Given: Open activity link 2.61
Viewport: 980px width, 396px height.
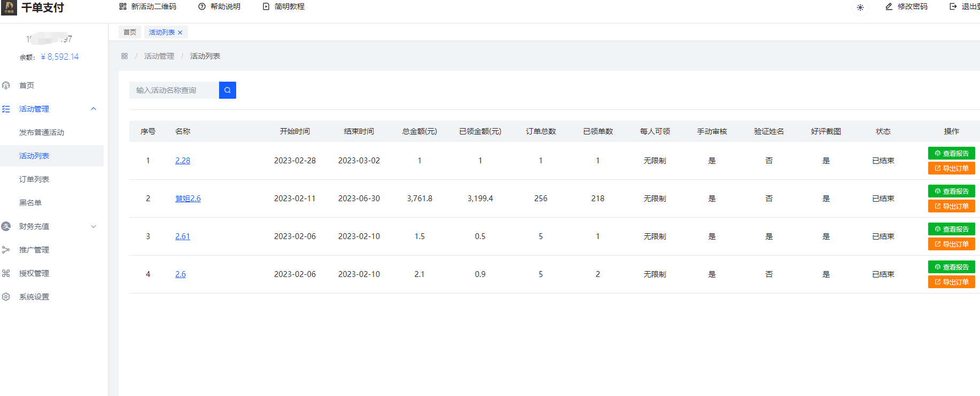Looking at the screenshot, I should point(183,236).
